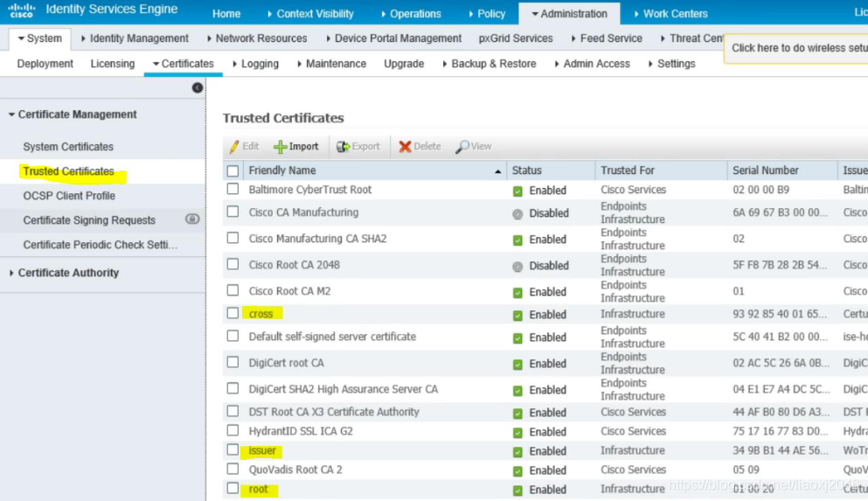This screenshot has height=501, width=868.
Task: Open System Certificates in sidebar
Action: (68, 147)
